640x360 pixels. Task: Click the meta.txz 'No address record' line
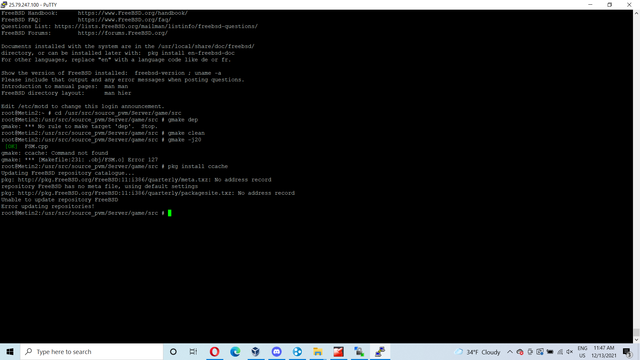pyautogui.click(x=136, y=180)
